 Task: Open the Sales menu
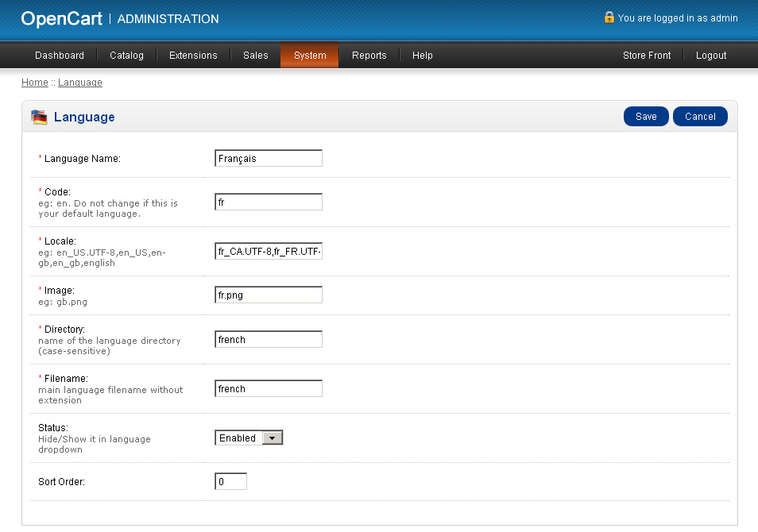(x=256, y=56)
